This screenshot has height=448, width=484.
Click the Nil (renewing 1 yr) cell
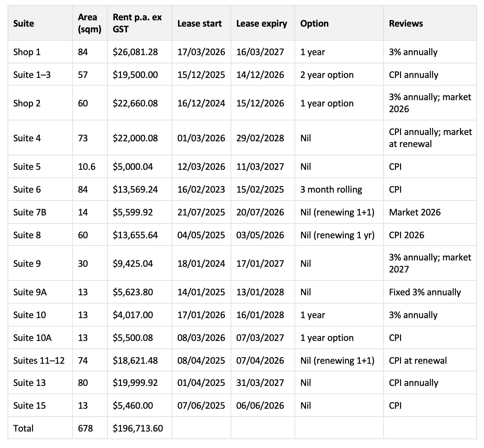(x=337, y=235)
